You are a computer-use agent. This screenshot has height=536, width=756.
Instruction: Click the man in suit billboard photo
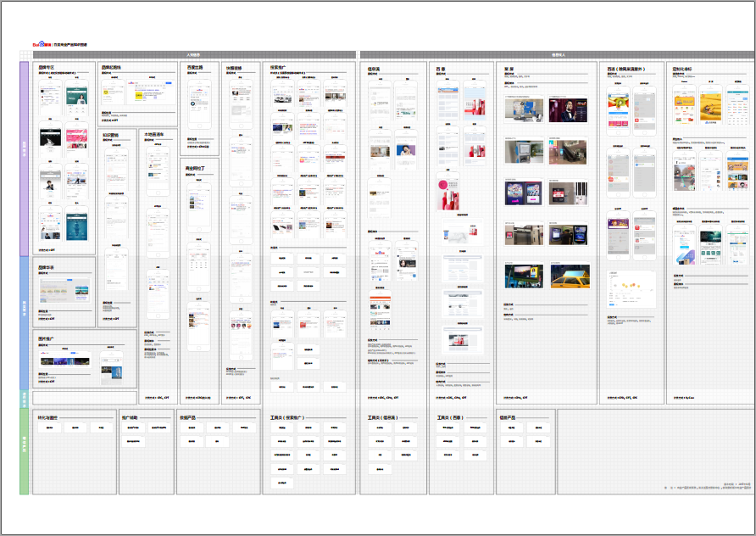(567, 111)
